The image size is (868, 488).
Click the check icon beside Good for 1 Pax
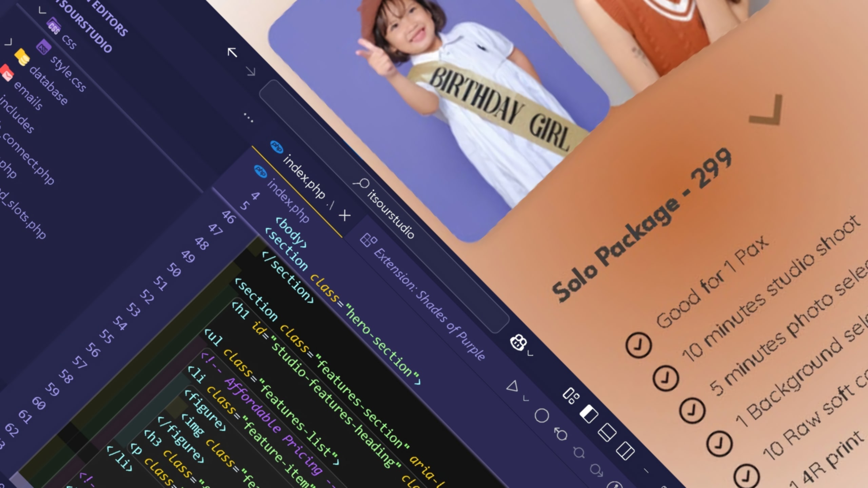638,345
